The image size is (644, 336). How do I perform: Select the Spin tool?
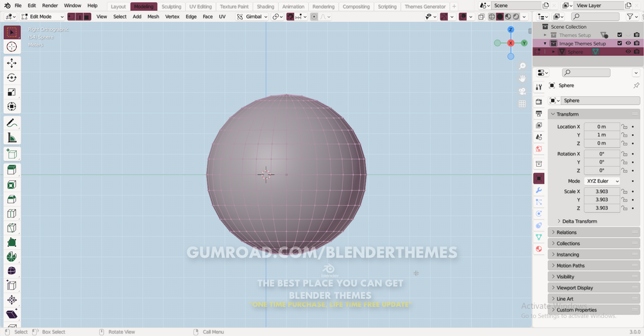(x=12, y=257)
